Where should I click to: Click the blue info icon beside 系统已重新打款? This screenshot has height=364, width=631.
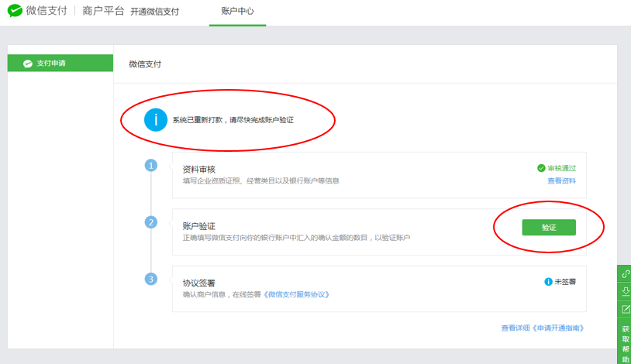click(156, 120)
